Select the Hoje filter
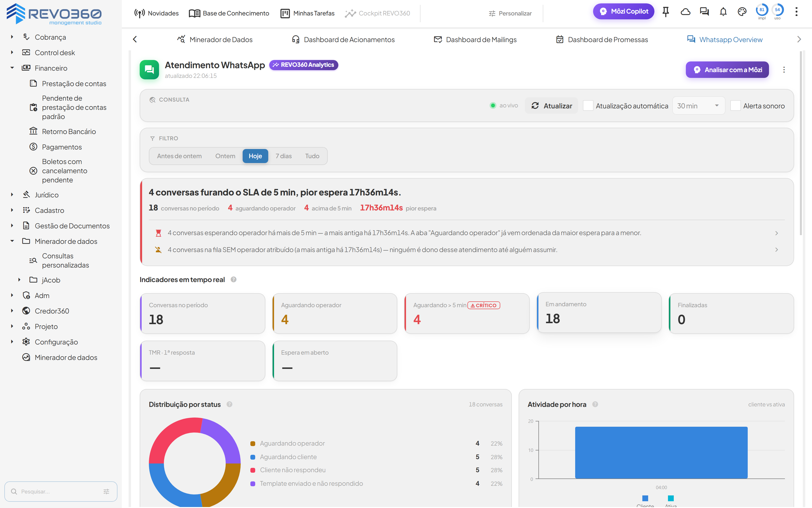 pyautogui.click(x=255, y=156)
